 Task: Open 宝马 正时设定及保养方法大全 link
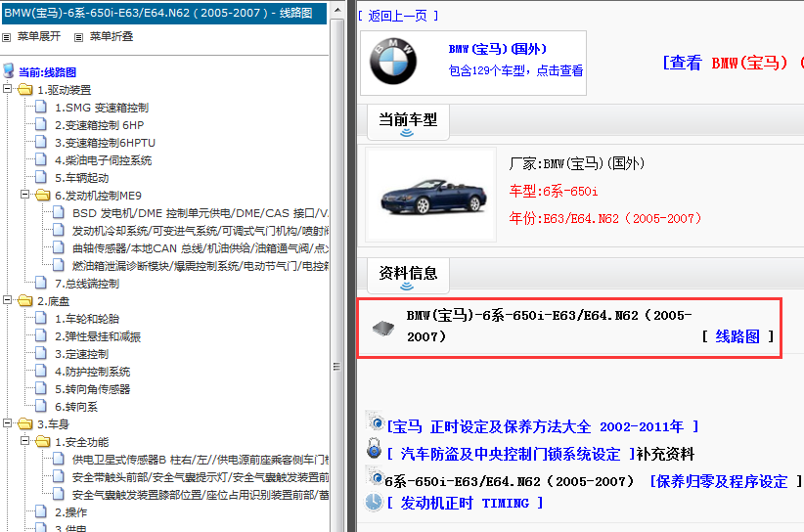543,426
